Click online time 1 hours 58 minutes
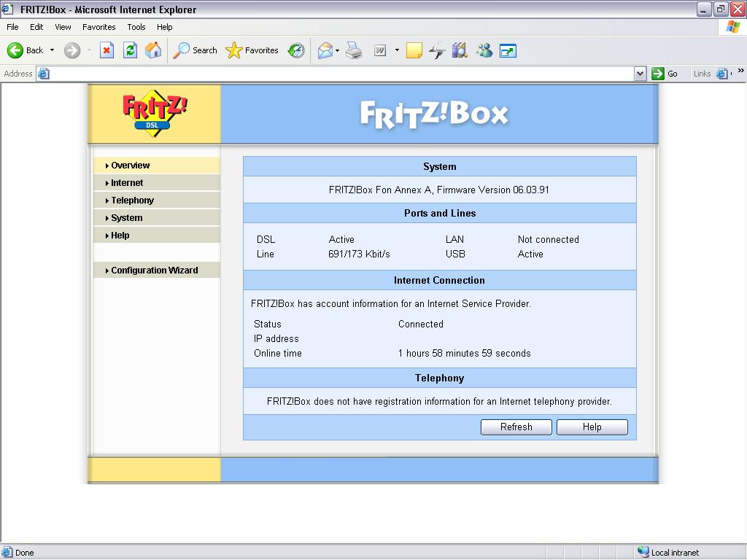This screenshot has width=747, height=560. (465, 354)
